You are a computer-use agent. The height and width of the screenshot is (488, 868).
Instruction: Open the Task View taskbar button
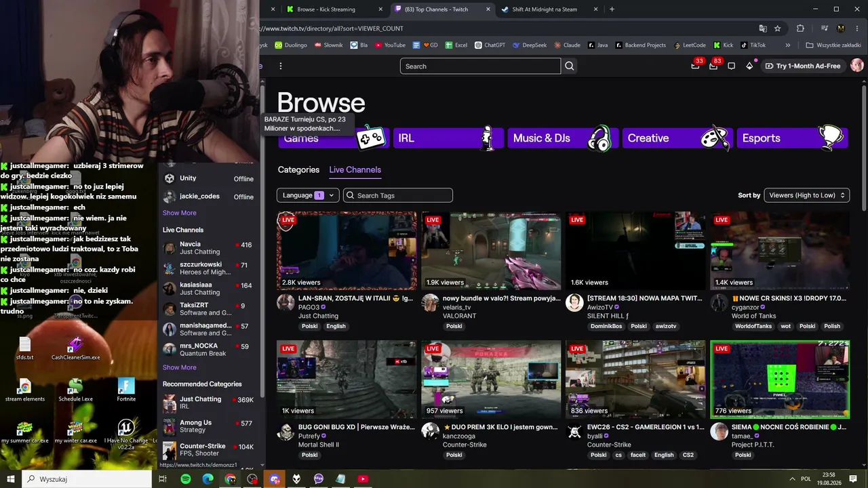tap(163, 479)
